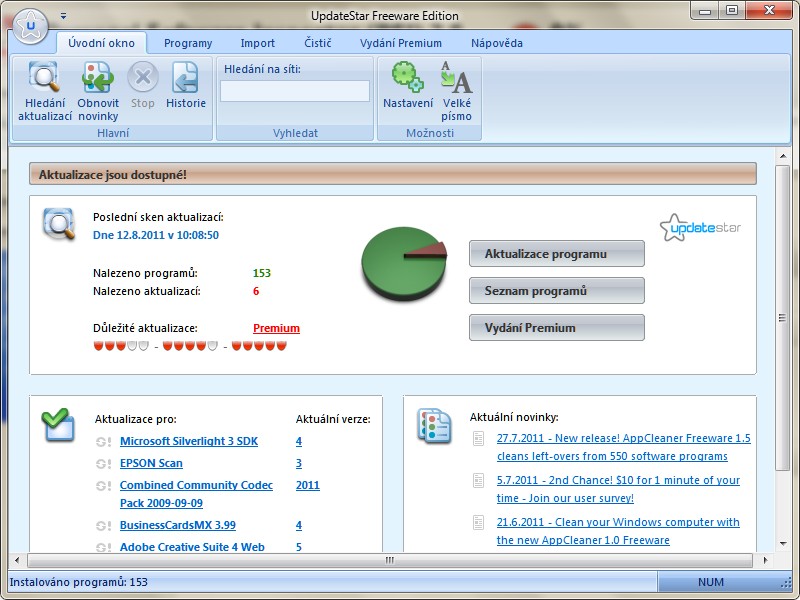Click the Instalováno programů: 153 status text
The width and height of the screenshot is (800, 600).
[79, 582]
